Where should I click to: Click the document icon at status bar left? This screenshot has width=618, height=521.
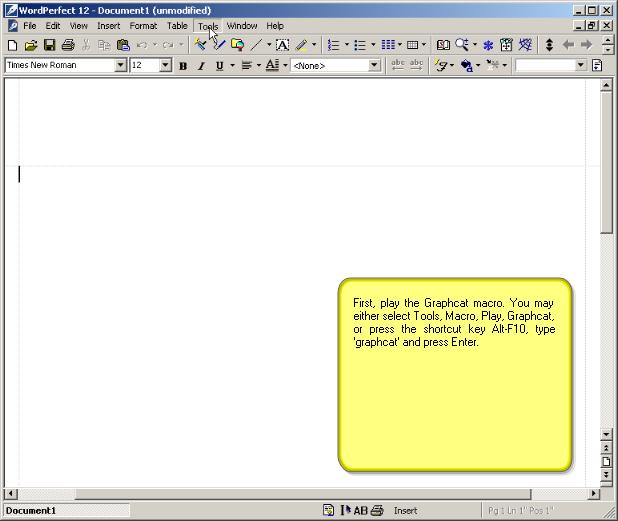(328, 511)
